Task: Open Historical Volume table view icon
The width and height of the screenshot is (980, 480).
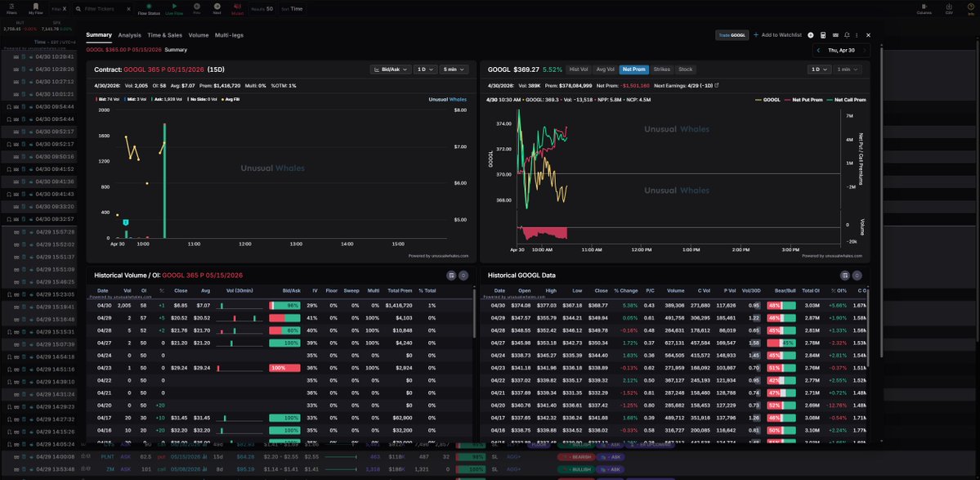Action: 451,275
